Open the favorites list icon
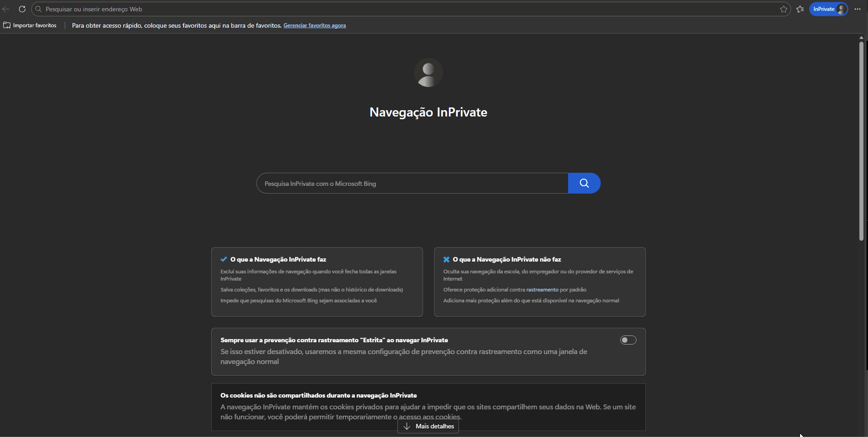This screenshot has height=437, width=868. click(800, 9)
